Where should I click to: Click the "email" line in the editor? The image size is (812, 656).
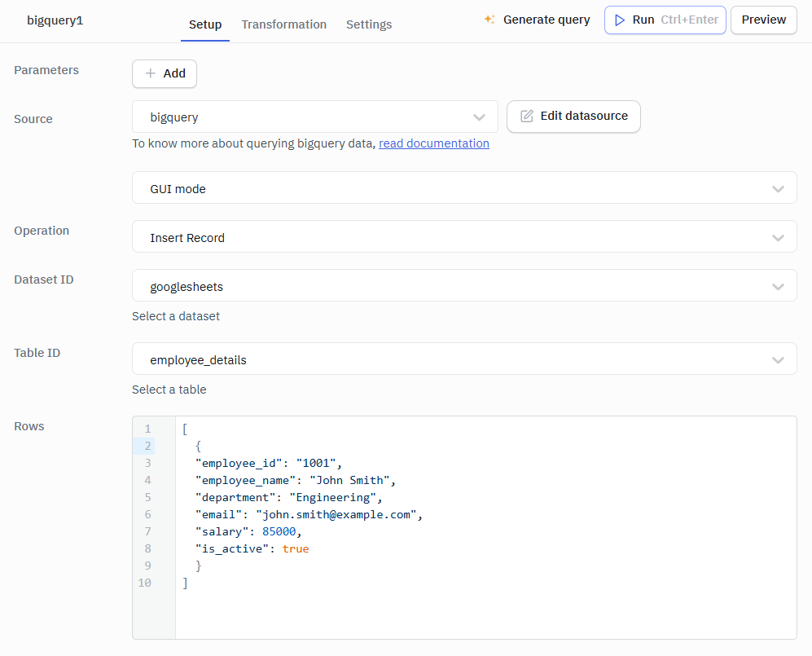pos(309,514)
